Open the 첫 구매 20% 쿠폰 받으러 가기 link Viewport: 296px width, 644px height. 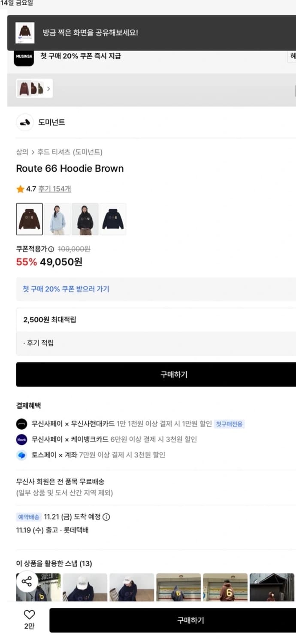pos(65,289)
